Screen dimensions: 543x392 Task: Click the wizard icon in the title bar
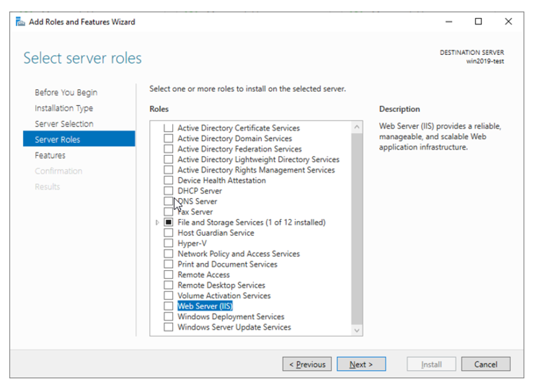[x=21, y=21]
